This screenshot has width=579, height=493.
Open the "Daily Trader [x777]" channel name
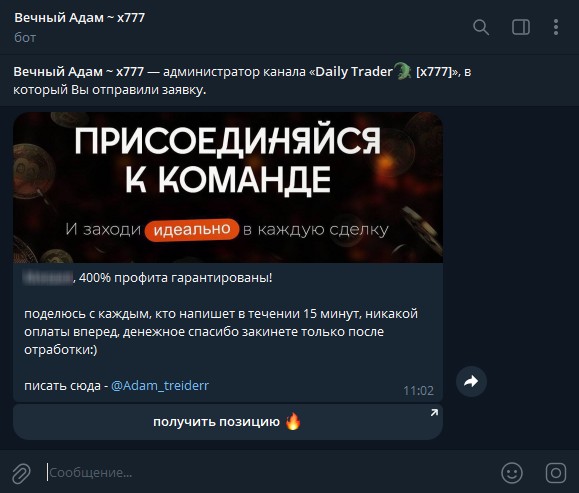pos(384,71)
